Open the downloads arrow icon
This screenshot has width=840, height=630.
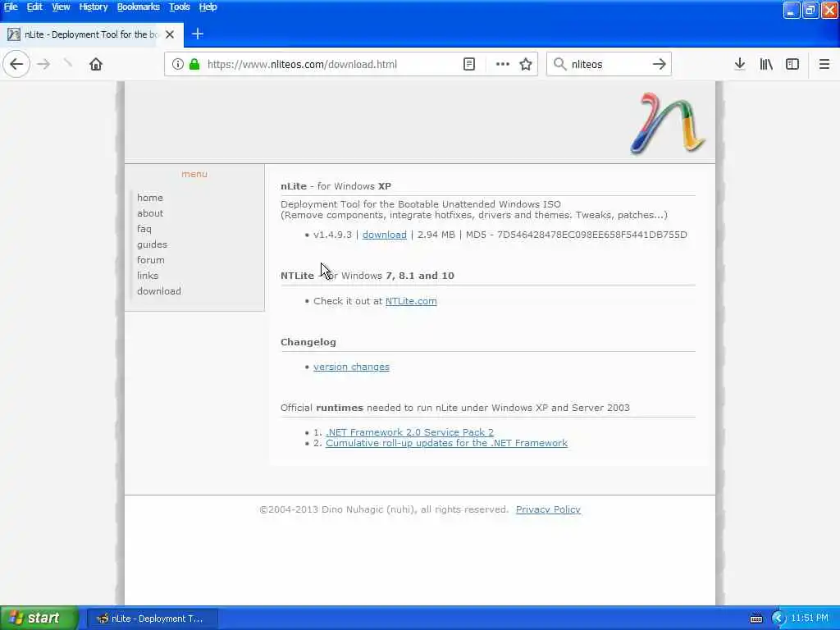coord(740,64)
